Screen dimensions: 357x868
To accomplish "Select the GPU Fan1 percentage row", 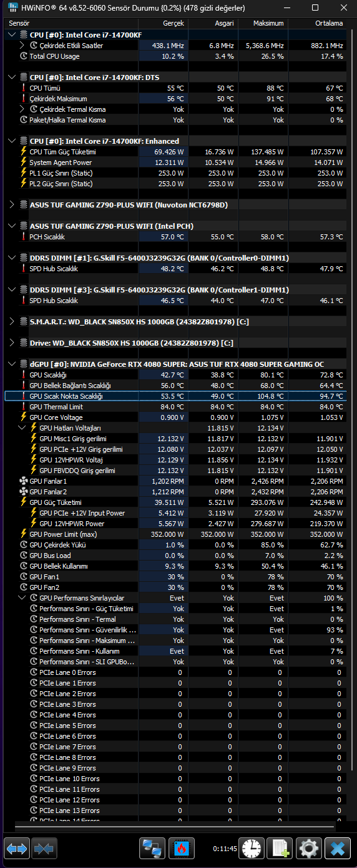I will tap(175, 577).
